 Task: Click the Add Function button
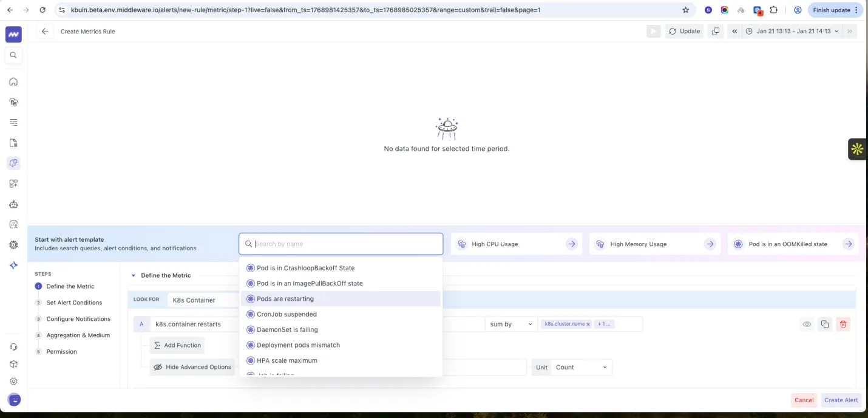pyautogui.click(x=177, y=345)
